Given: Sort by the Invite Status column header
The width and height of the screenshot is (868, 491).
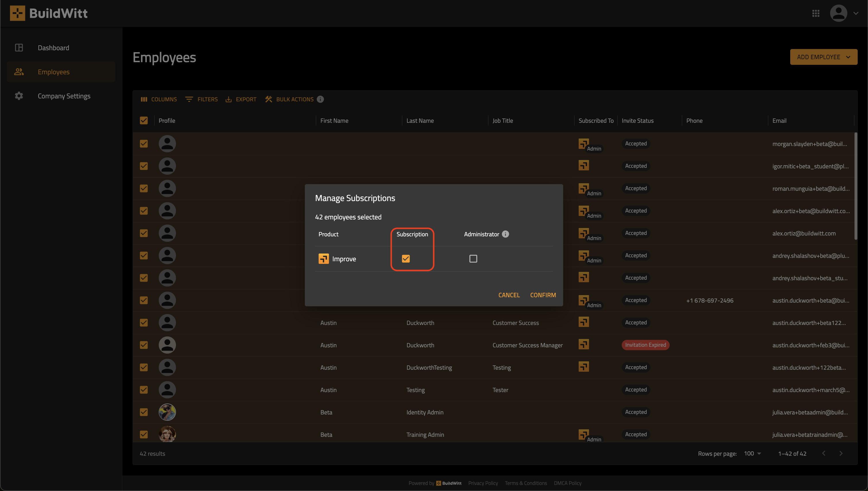Looking at the screenshot, I should pos(638,121).
